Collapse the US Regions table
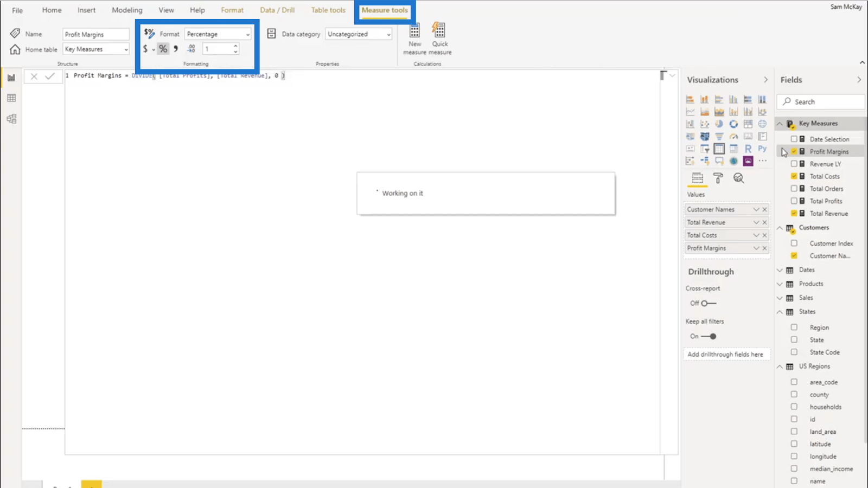Screen dimensions: 868x488 tap(780, 367)
